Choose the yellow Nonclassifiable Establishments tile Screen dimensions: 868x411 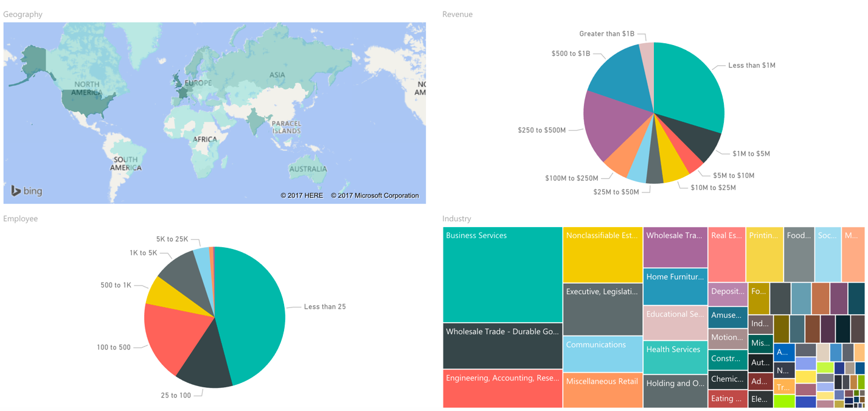[602, 255]
